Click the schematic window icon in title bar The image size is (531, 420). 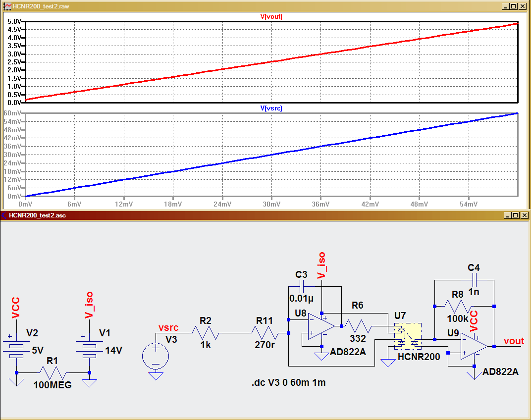[x=4, y=215]
